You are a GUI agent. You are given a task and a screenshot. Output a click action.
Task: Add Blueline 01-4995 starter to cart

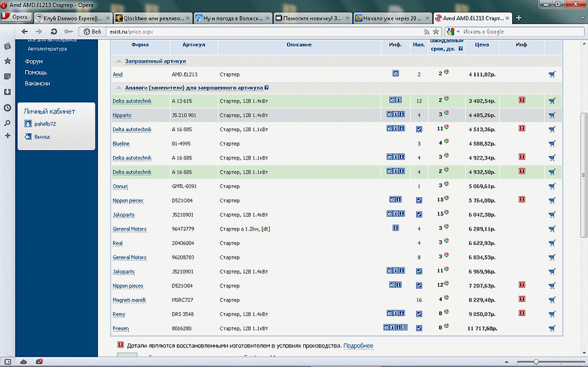pos(552,144)
